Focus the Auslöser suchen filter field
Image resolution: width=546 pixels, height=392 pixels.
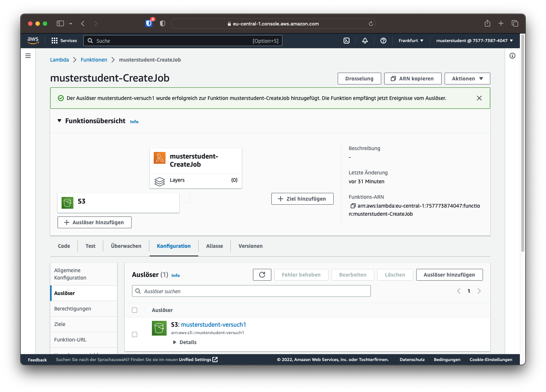point(251,291)
